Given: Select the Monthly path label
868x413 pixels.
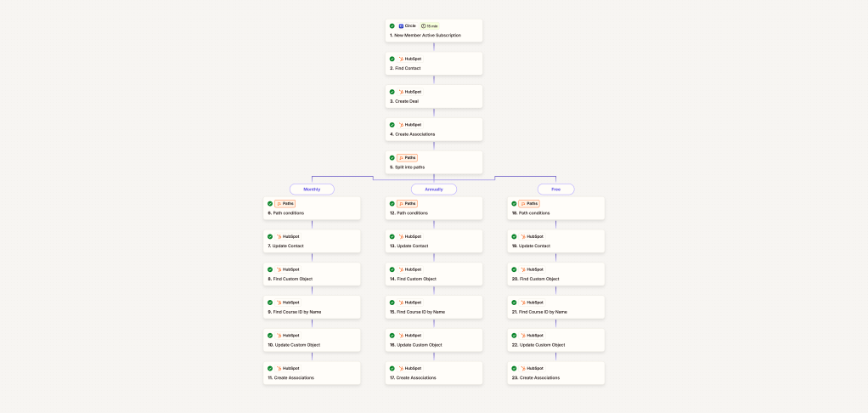Looking at the screenshot, I should point(312,190).
